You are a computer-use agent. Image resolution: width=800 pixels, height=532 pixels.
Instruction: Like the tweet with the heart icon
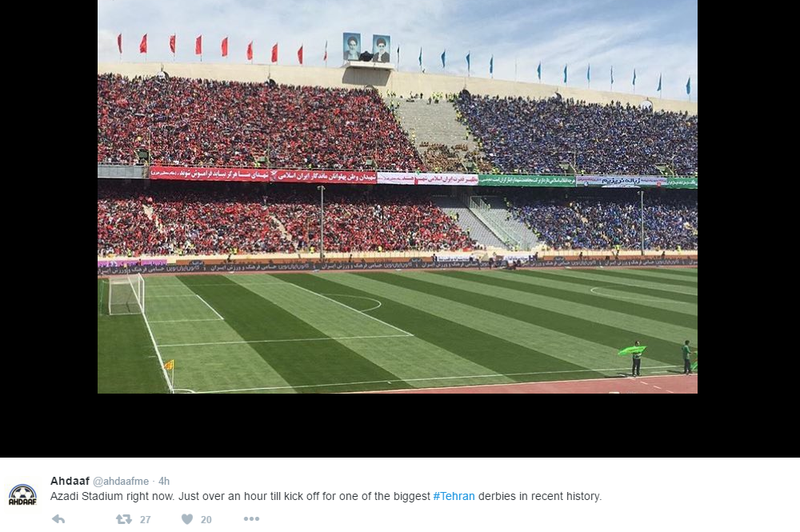pyautogui.click(x=187, y=519)
